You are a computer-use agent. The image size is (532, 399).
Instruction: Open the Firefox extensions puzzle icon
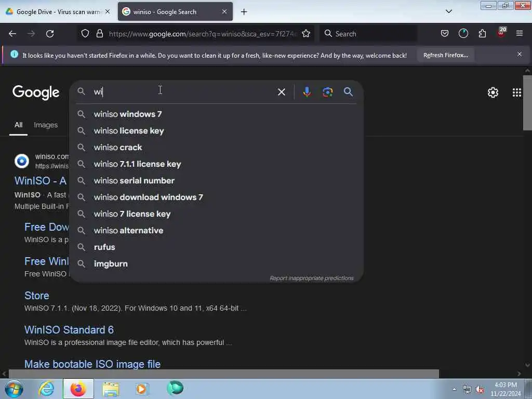click(482, 33)
